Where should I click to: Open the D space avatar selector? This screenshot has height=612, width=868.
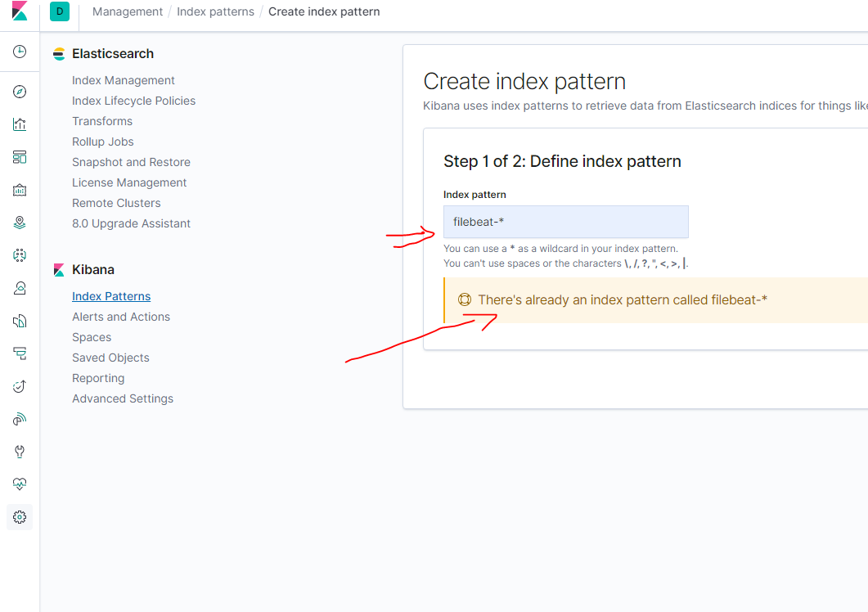point(60,11)
